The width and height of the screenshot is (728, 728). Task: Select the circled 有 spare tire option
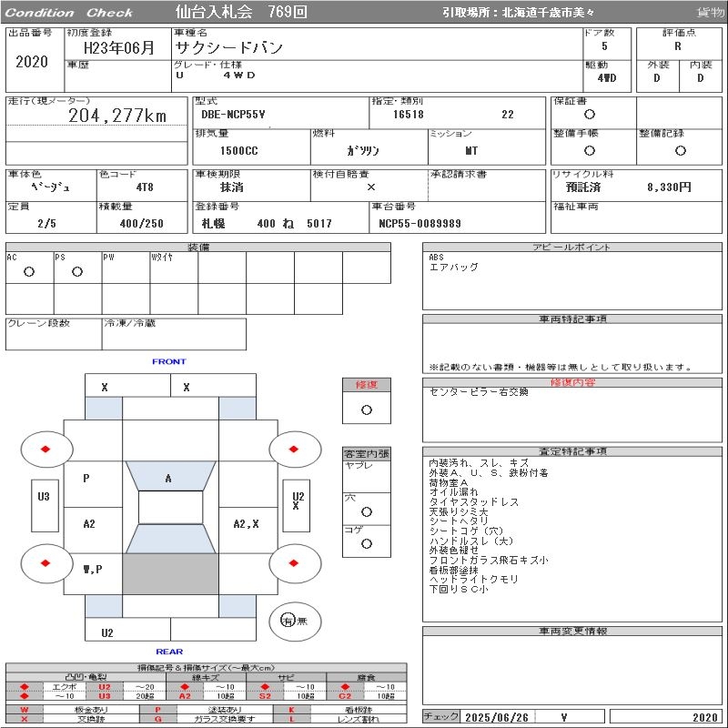tap(288, 621)
